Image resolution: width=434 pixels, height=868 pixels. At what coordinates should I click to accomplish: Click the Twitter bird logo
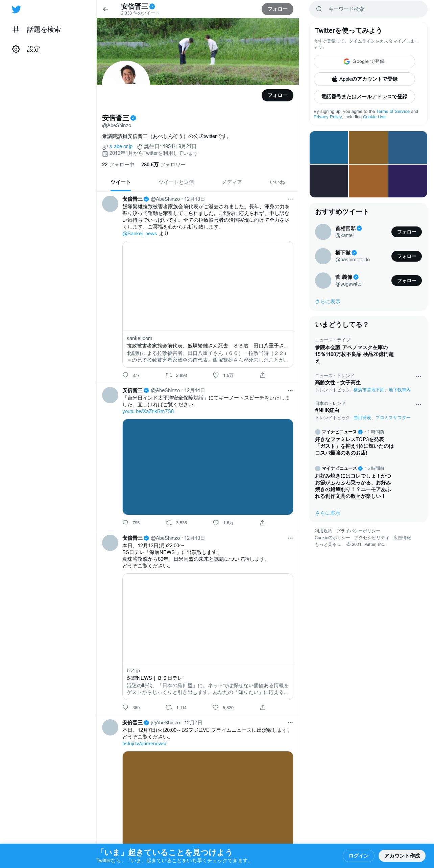click(x=16, y=9)
